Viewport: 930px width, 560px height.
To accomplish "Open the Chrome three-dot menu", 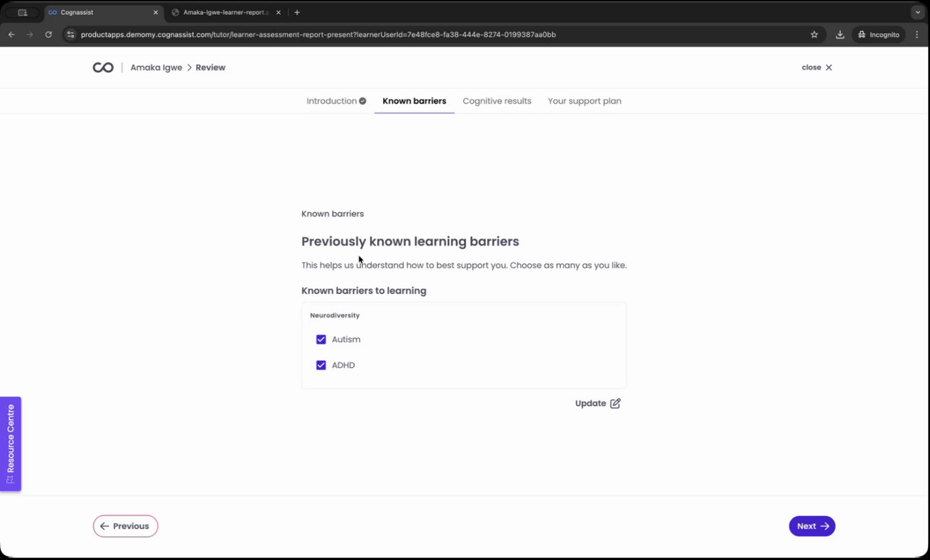I will (917, 34).
